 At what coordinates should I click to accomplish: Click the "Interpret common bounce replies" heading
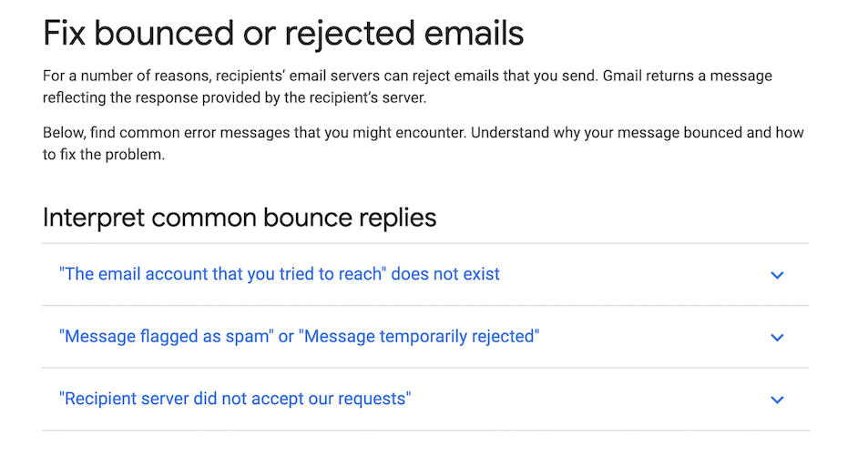[240, 218]
